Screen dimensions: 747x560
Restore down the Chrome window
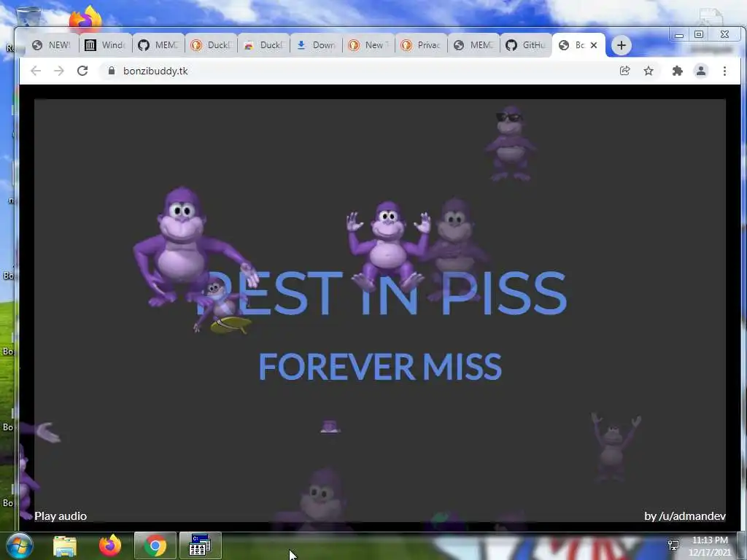[x=699, y=34]
